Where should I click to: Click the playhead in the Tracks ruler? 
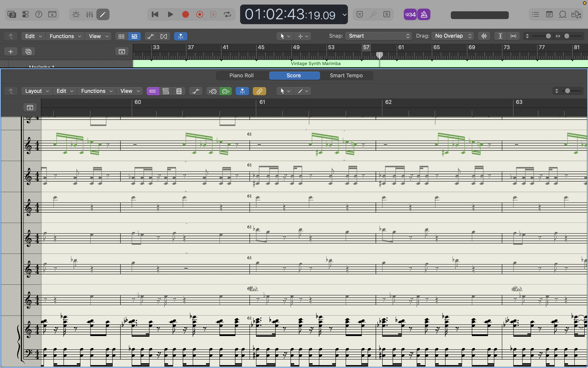point(379,55)
